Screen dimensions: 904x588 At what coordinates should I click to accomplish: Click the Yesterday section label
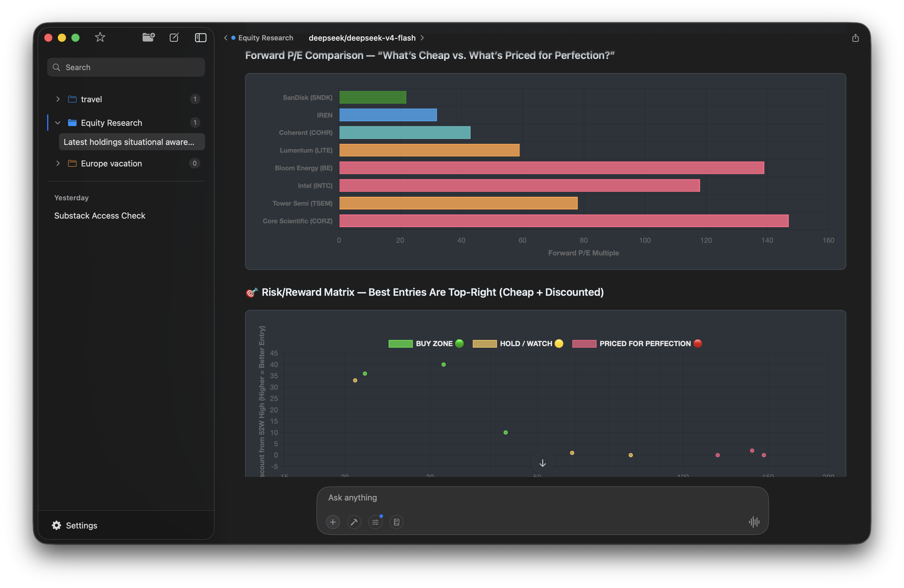71,197
